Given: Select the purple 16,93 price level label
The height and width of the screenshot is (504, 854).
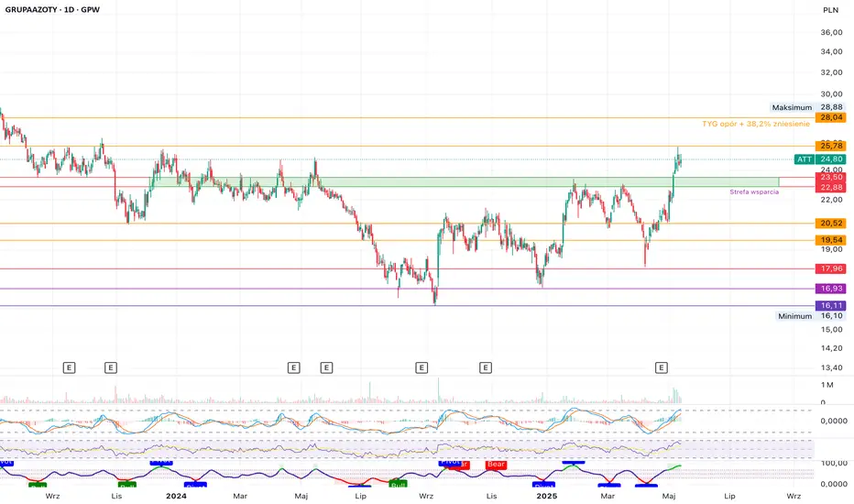Looking at the screenshot, I should [x=830, y=289].
